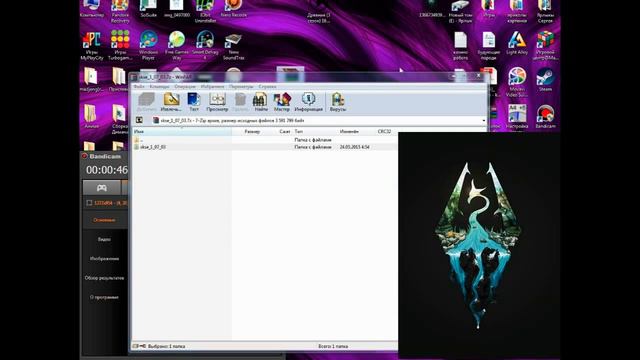This screenshot has height=360, width=640.
Task: Select the Изображения tab in Bandicam
Action: point(104,258)
